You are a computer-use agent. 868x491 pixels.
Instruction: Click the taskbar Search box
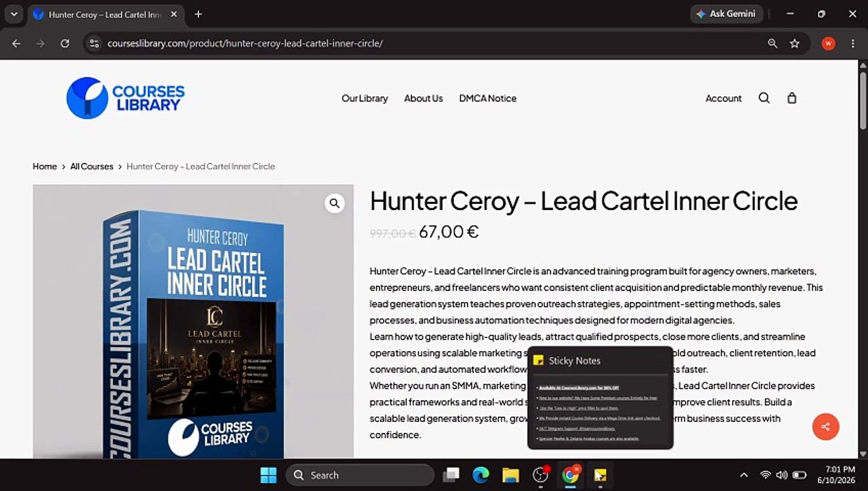(x=360, y=475)
